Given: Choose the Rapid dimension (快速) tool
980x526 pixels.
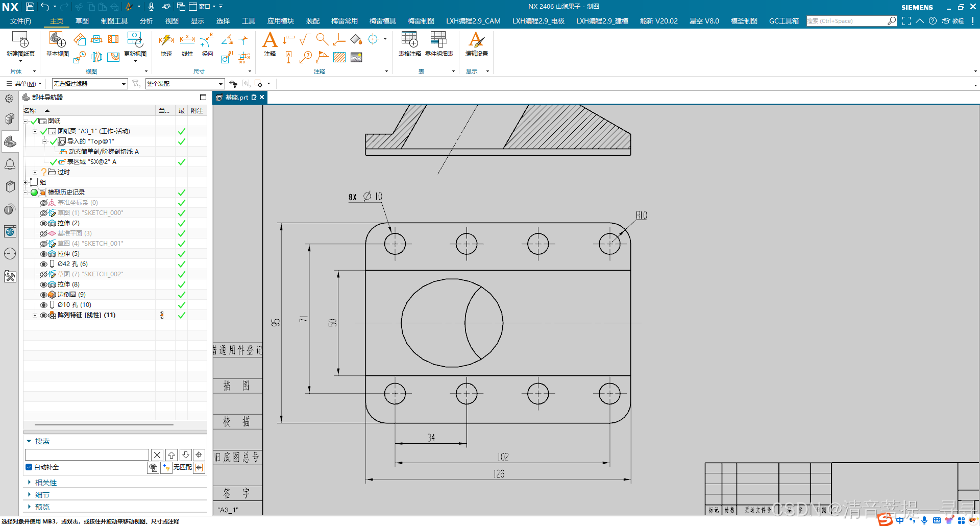Looking at the screenshot, I should coord(166,40).
